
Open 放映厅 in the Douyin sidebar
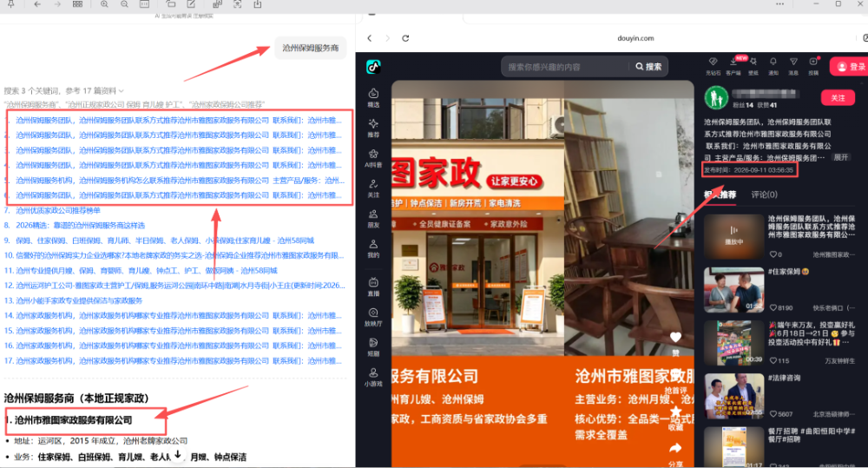point(373,317)
